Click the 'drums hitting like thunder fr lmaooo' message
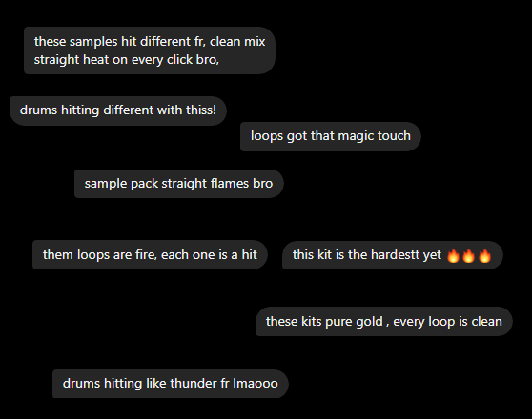Viewport: 532px width, 419px height. [x=171, y=384]
